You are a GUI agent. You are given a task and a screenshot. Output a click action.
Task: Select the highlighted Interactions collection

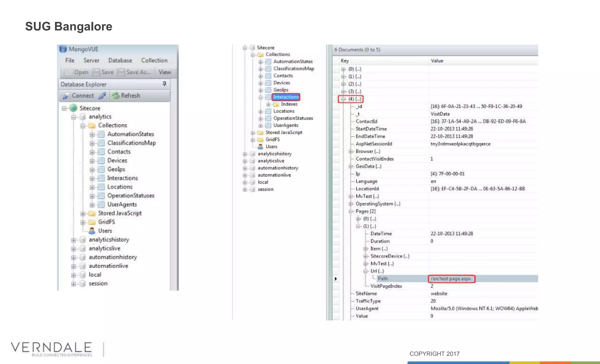click(x=286, y=97)
